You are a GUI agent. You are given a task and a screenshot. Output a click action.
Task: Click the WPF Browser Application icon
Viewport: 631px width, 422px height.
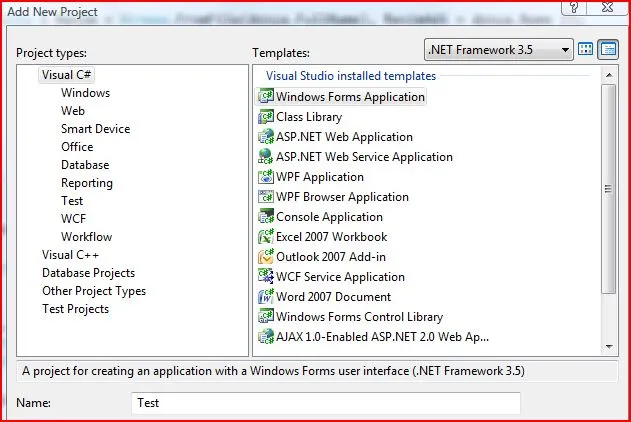point(266,197)
